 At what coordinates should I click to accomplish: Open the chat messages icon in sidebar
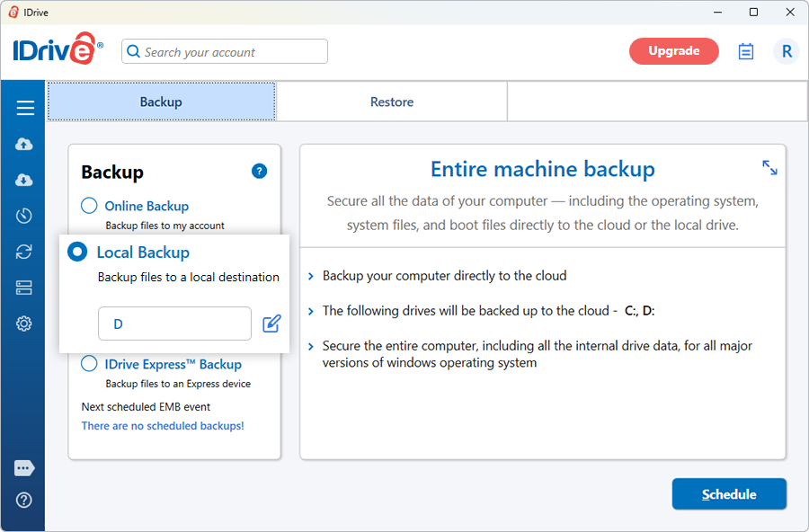(24, 468)
